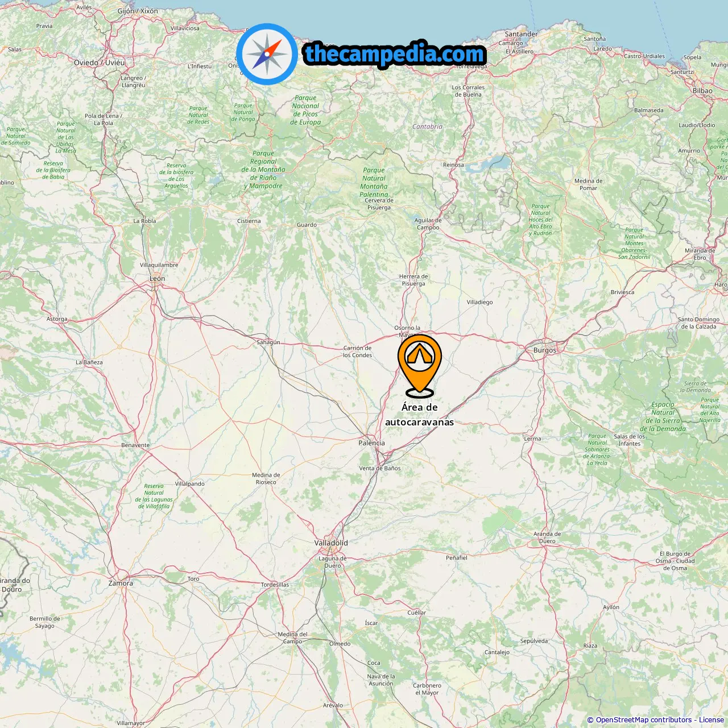The image size is (728, 728).
Task: Select the Zamora city label
Action: click(121, 583)
